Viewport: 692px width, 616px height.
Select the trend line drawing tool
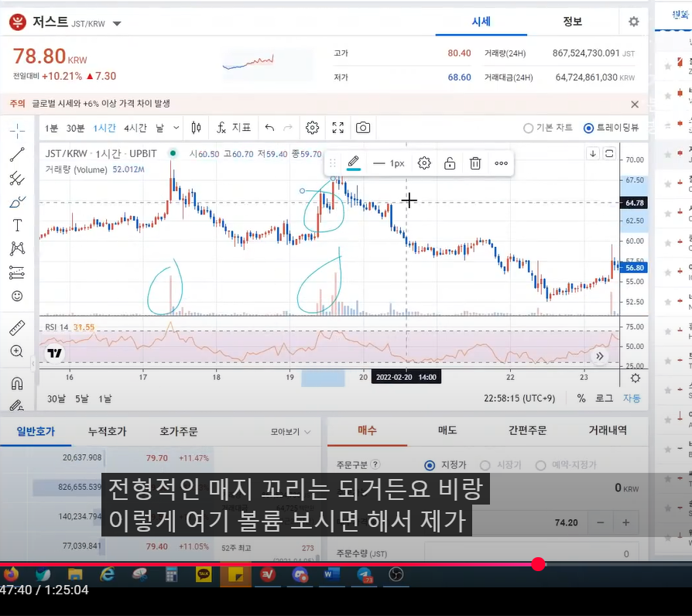pyautogui.click(x=17, y=155)
